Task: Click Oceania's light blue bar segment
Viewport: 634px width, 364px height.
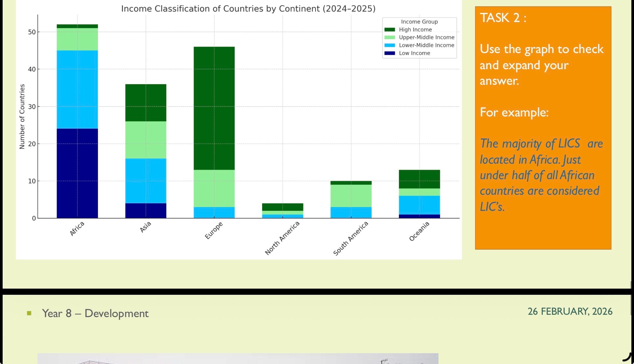Action: coord(419,205)
